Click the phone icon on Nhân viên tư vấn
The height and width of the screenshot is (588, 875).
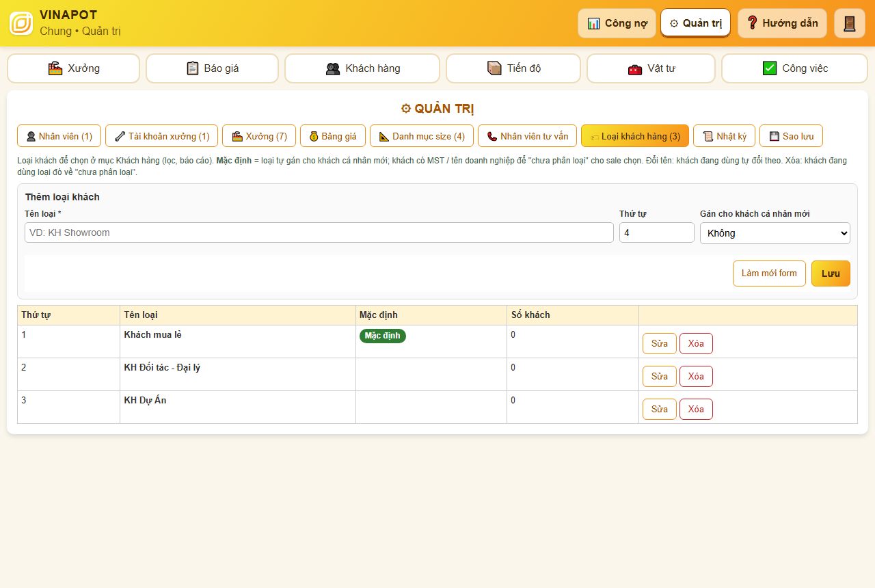tap(492, 136)
